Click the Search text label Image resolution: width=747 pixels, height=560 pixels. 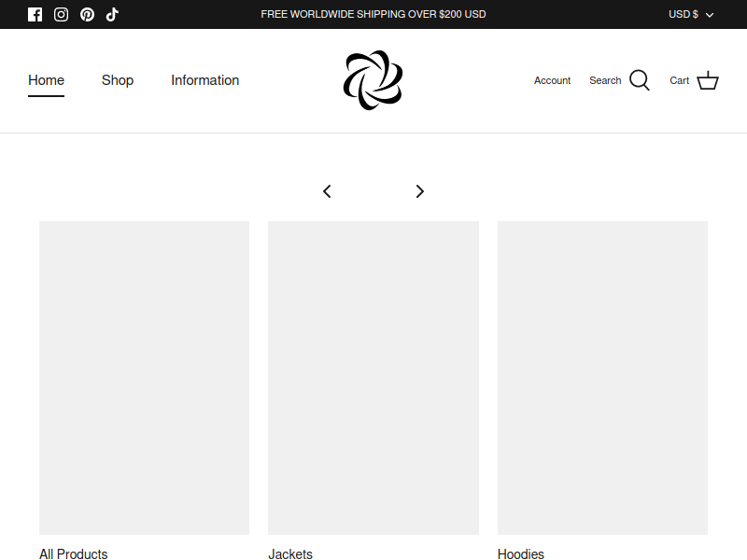point(605,80)
